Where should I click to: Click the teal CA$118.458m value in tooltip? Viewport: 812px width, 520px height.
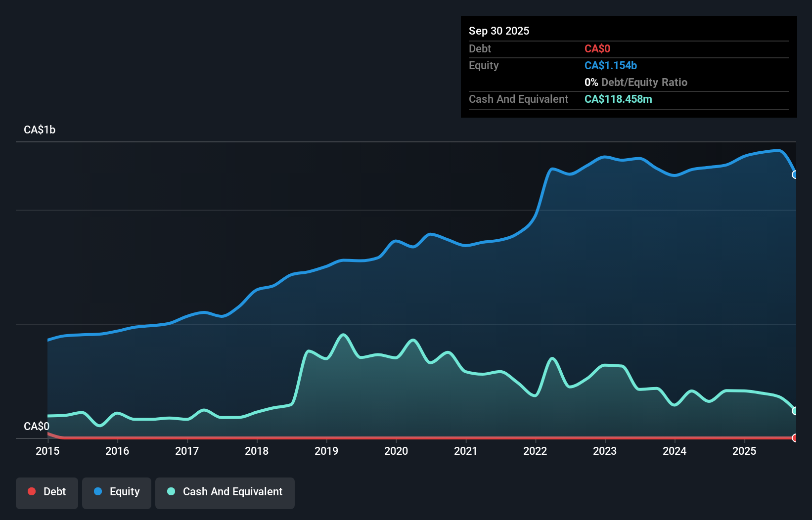(618, 99)
